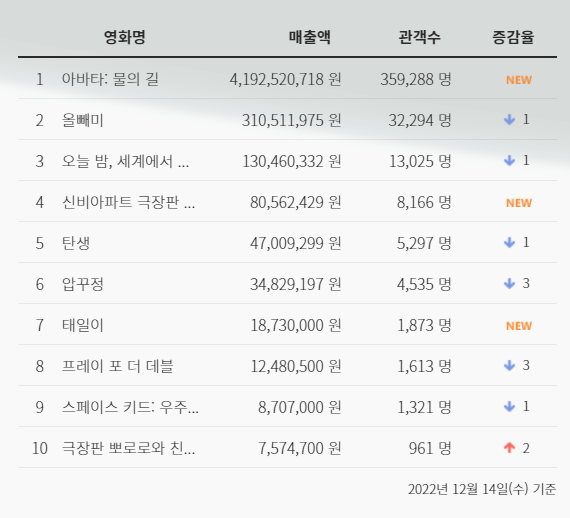
Task: Select the 관객수 column header
Action: pos(420,37)
